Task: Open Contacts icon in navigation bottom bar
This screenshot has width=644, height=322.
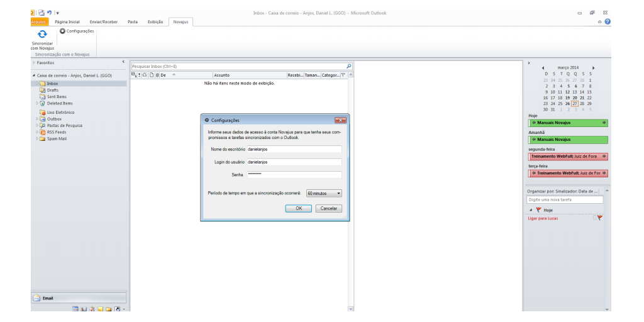Action: 84,309
